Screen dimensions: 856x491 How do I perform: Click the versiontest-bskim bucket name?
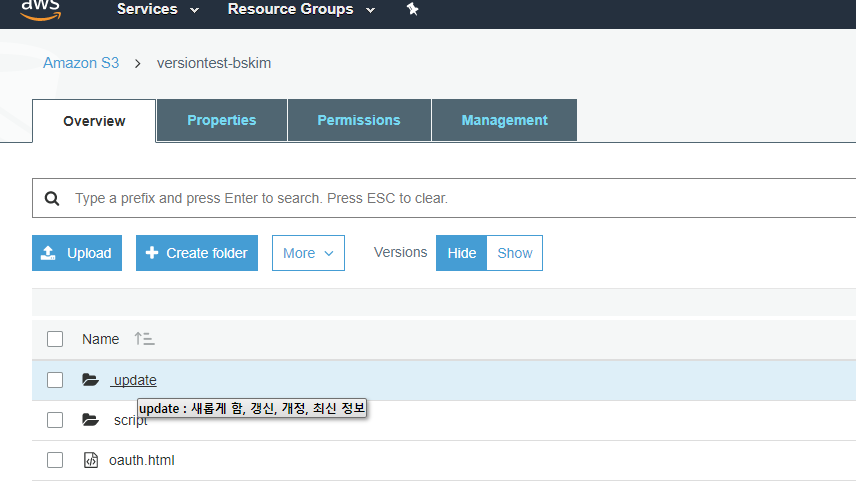coord(214,63)
